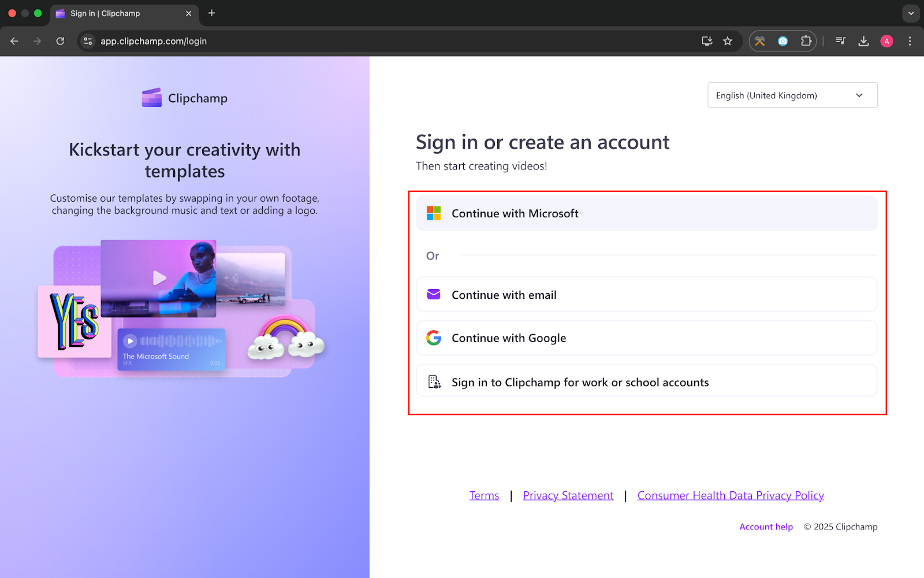Viewport: 924px width, 578px height.
Task: Expand the tab search chevron
Action: [911, 13]
